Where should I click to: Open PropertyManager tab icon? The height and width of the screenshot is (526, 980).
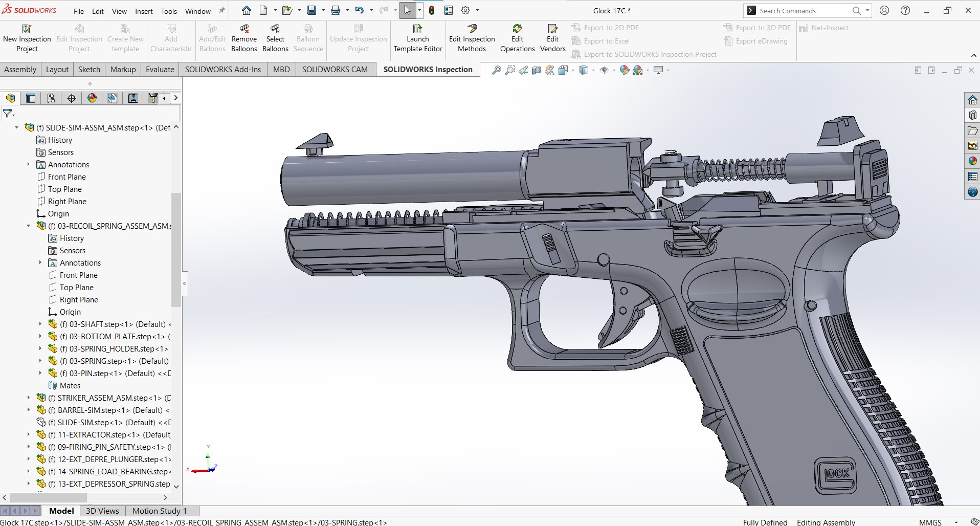click(31, 98)
